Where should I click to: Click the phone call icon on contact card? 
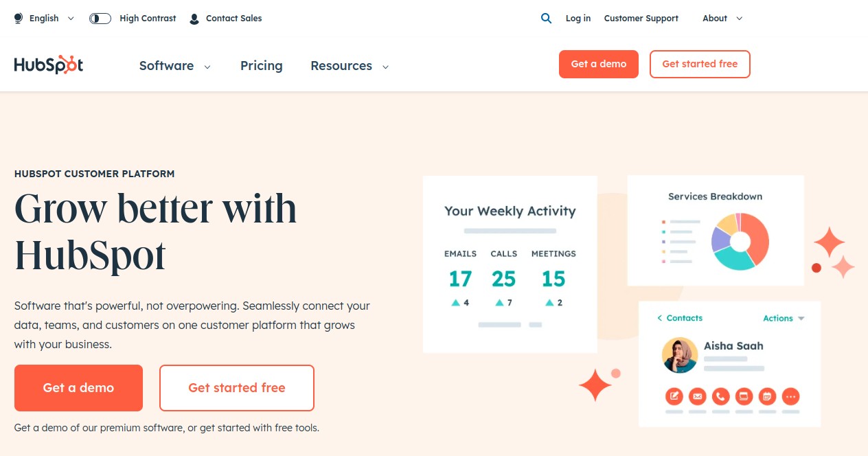720,396
